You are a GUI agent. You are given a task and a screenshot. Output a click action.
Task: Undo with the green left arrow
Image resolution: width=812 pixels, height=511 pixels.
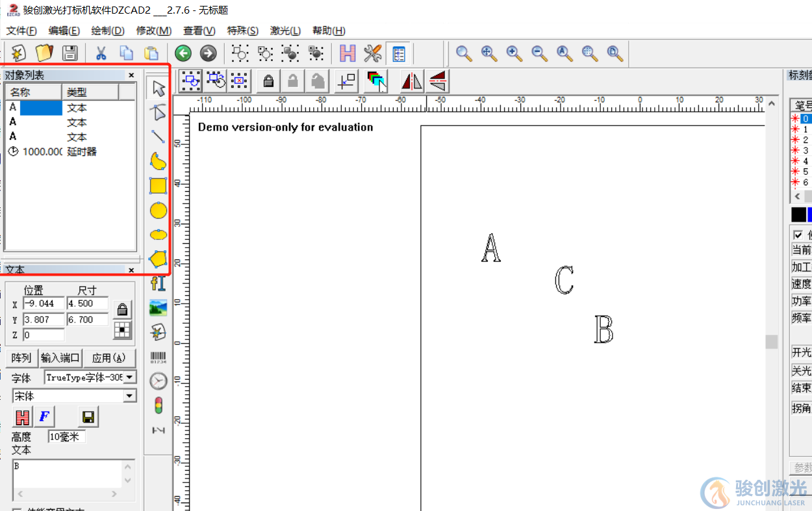coord(183,53)
